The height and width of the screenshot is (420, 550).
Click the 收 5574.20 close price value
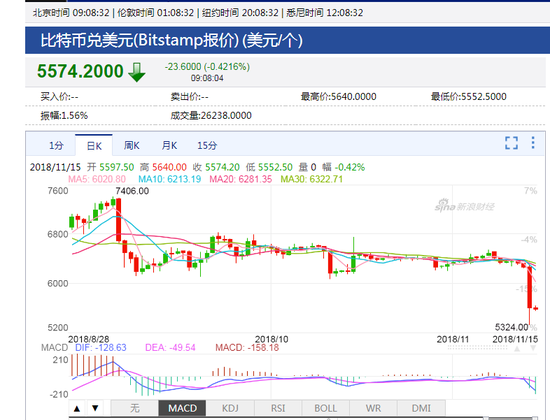coord(216,167)
